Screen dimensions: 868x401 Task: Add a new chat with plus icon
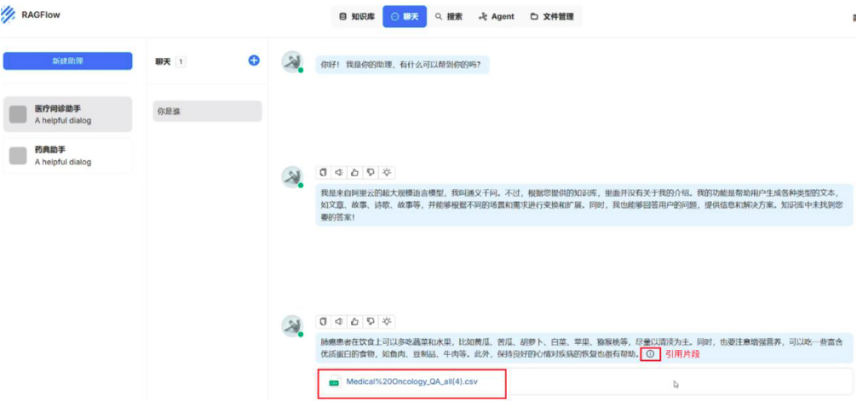[x=253, y=60]
